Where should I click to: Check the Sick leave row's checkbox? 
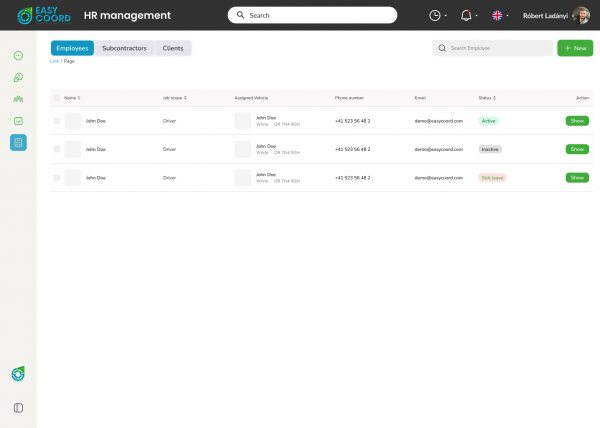(x=57, y=177)
